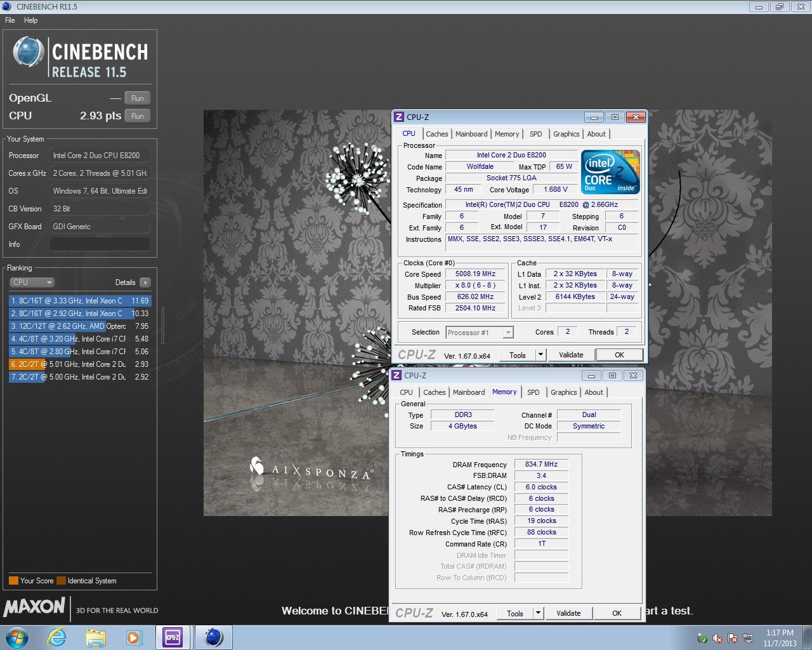Close the upper CPU-Z window
Viewport: 812px width, 650px height.
point(636,117)
